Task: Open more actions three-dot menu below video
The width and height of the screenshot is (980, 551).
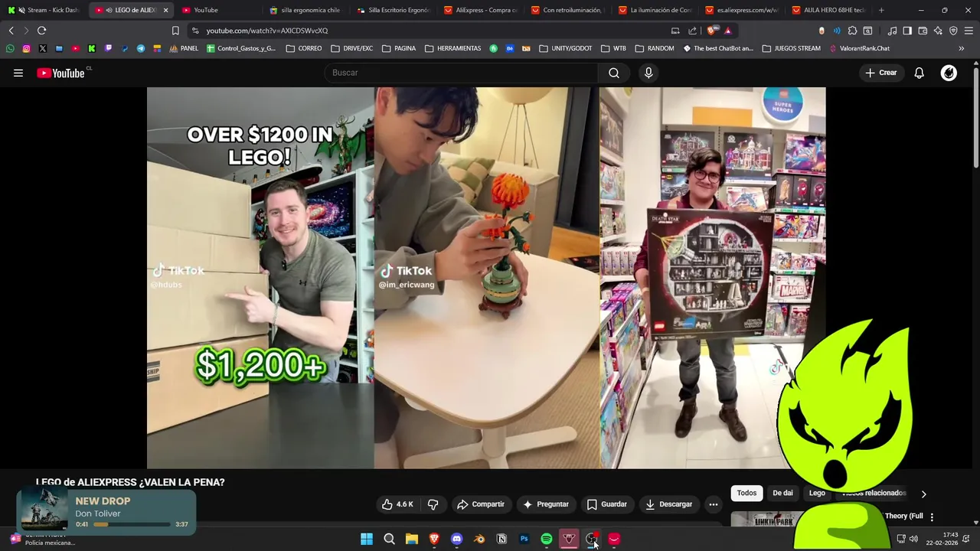Action: click(713, 504)
